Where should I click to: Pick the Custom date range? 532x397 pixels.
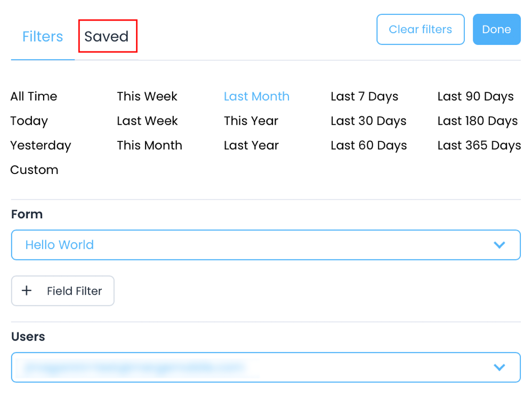point(34,170)
